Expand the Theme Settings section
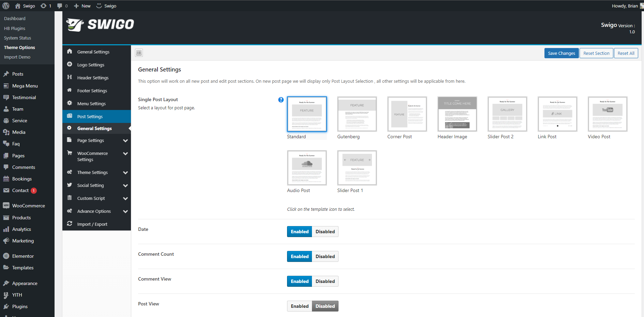 coord(125,173)
